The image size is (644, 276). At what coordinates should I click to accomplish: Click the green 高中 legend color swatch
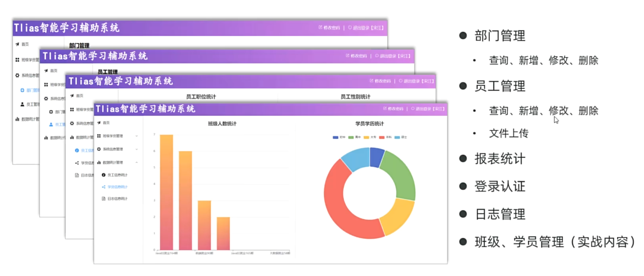click(351, 137)
